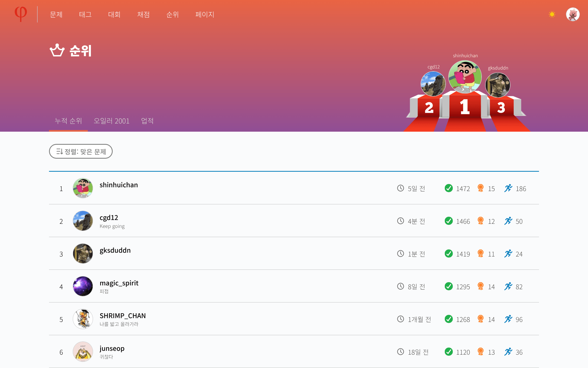Click the 'Keep going' status text
588x368 pixels.
(112, 226)
